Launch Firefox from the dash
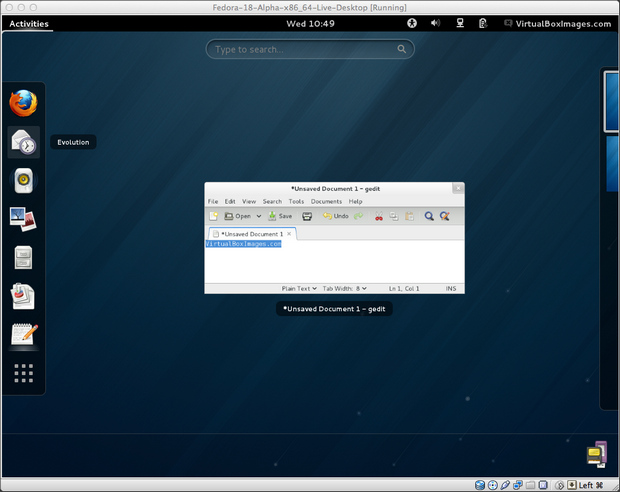The image size is (620, 492). tap(23, 103)
